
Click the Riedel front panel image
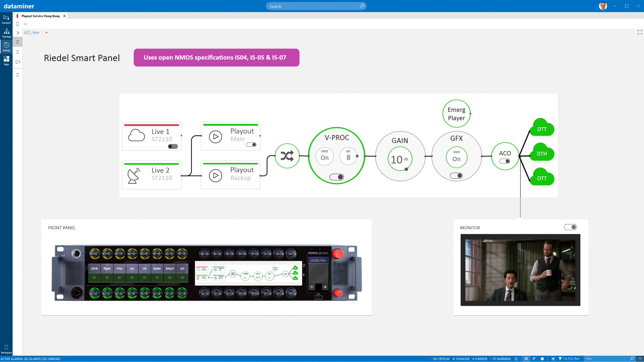(207, 273)
